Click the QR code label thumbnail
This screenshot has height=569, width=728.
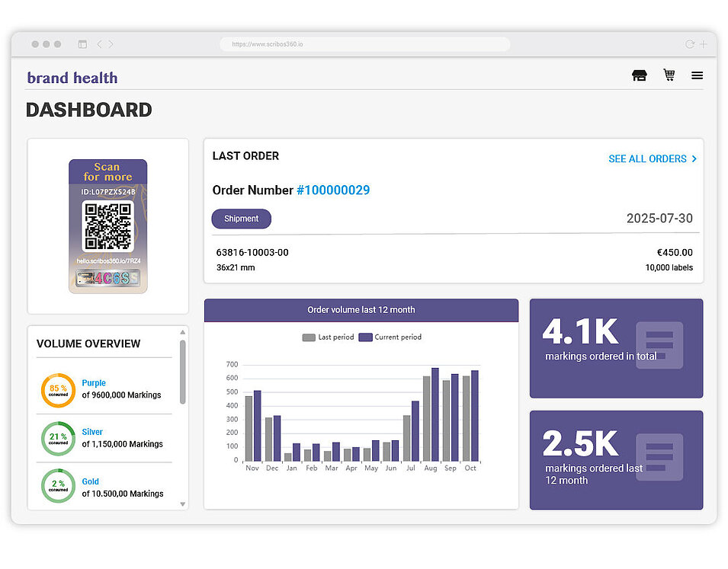click(107, 226)
